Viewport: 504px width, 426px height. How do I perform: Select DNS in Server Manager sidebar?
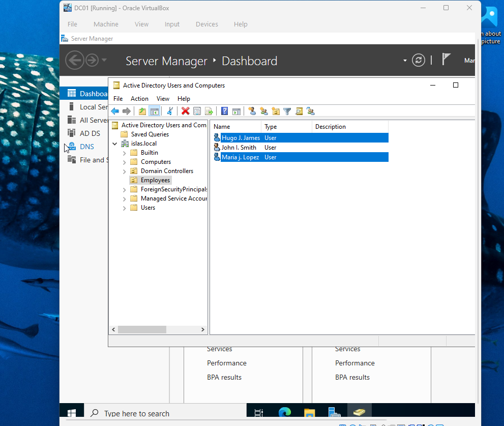(x=84, y=147)
